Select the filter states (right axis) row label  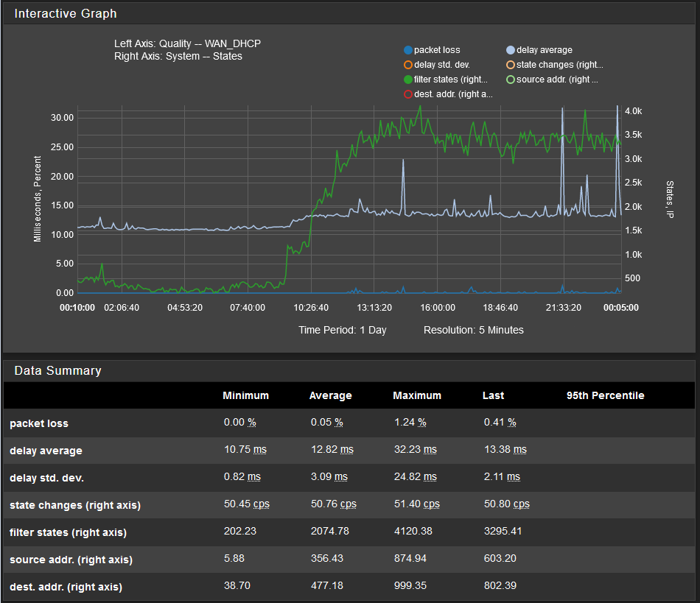pyautogui.click(x=69, y=532)
